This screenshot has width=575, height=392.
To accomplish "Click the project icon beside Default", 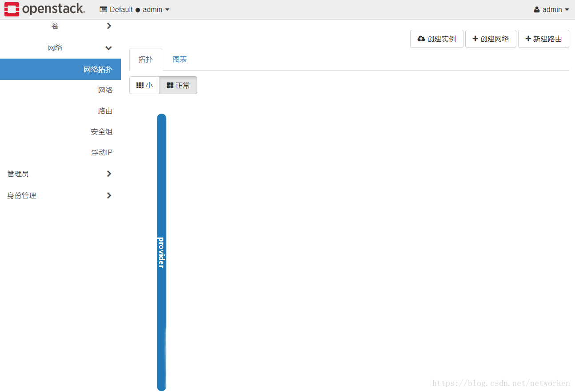I will point(103,9).
